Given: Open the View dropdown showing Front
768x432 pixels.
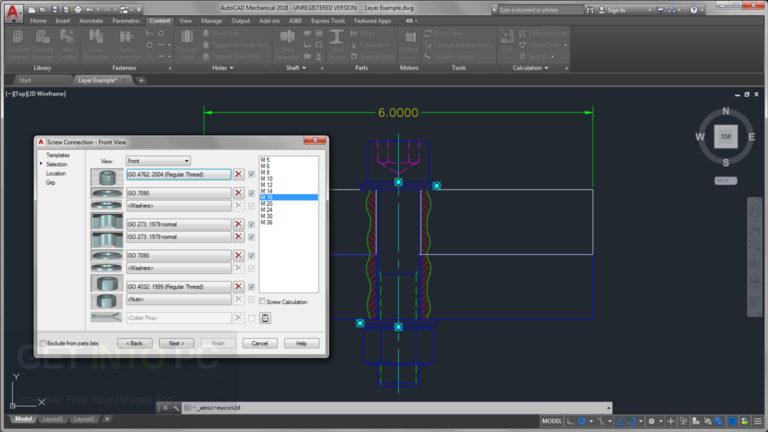Looking at the screenshot, I should (x=158, y=161).
